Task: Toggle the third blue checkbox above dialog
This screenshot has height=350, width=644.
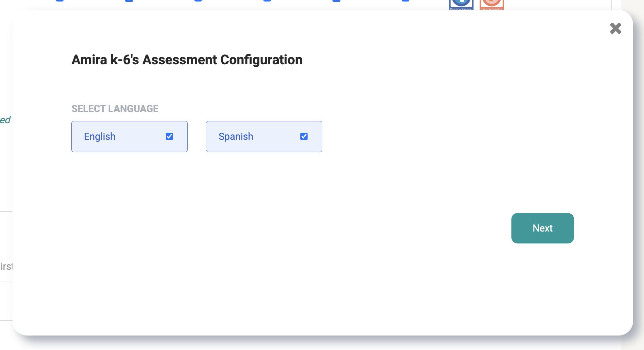Action: pos(198,1)
